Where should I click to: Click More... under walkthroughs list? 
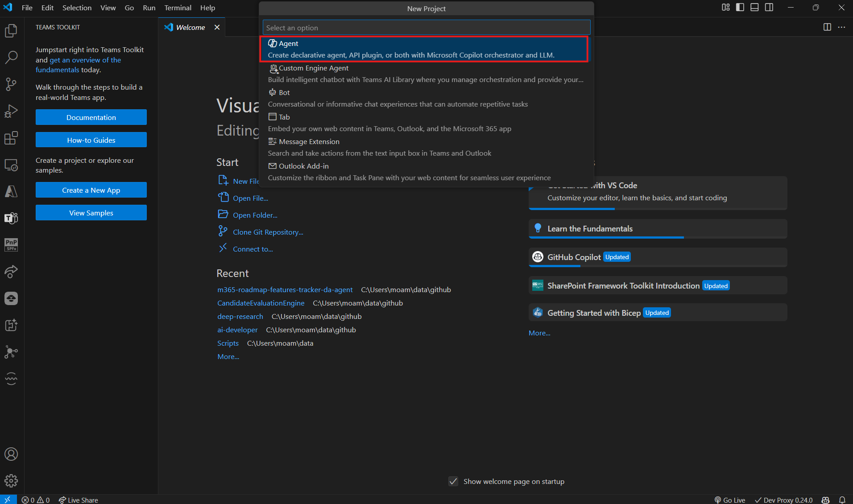click(539, 333)
